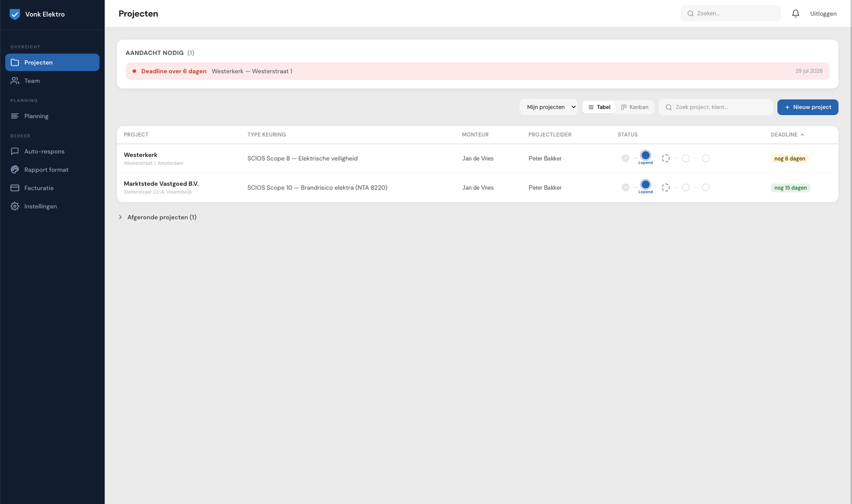The width and height of the screenshot is (852, 504).
Task: Click the 'nog 6 dagen' deadline badge
Action: click(x=790, y=159)
